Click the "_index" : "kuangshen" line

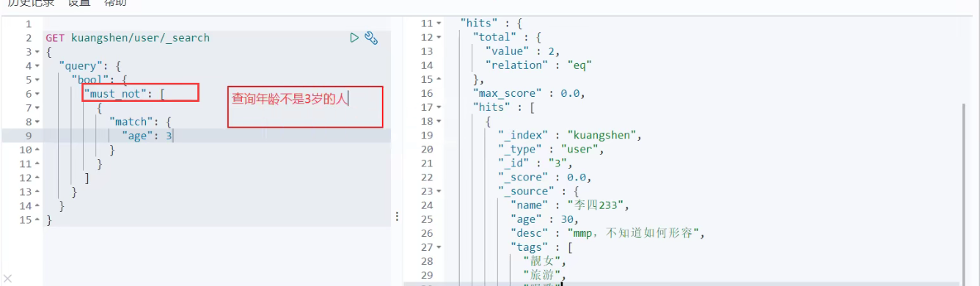coord(570,135)
